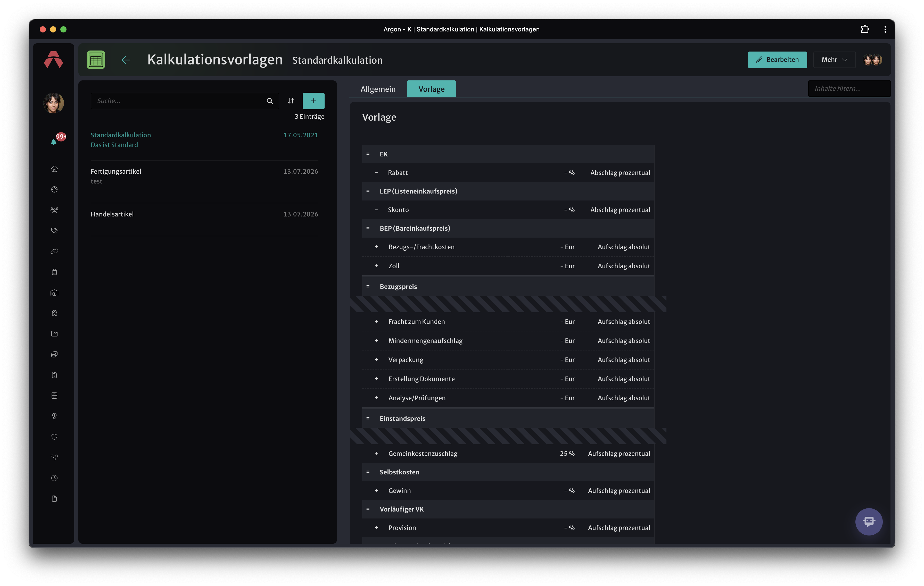Click the Einstandspreis row
924x586 pixels.
pyautogui.click(x=508, y=418)
